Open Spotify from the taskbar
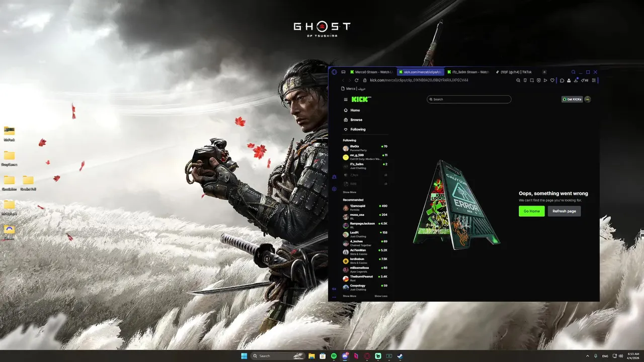Viewport: 644px width, 362px height. tap(334, 356)
